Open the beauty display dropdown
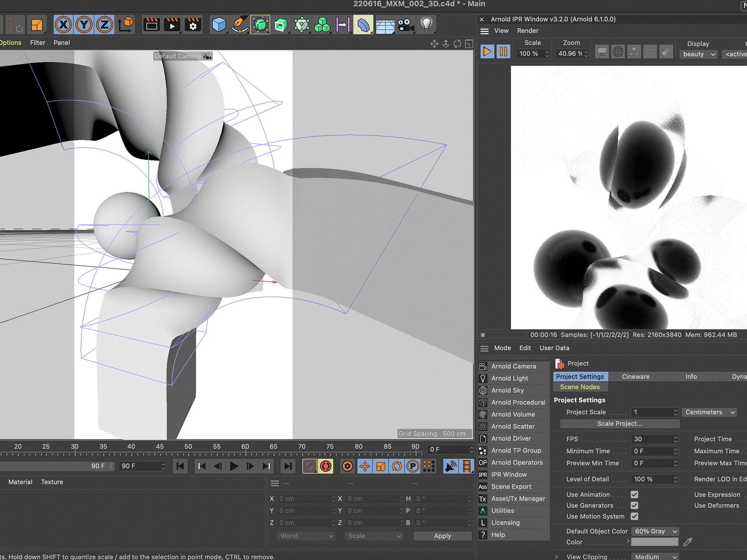Image resolution: width=747 pixels, height=560 pixels. (699, 54)
